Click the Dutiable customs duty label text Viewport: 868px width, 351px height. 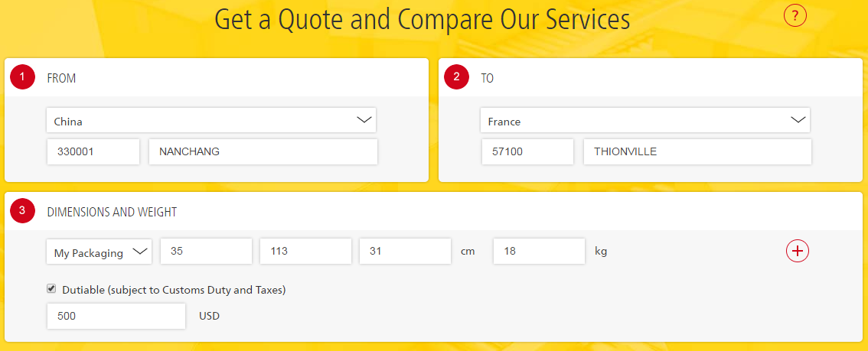tap(174, 290)
